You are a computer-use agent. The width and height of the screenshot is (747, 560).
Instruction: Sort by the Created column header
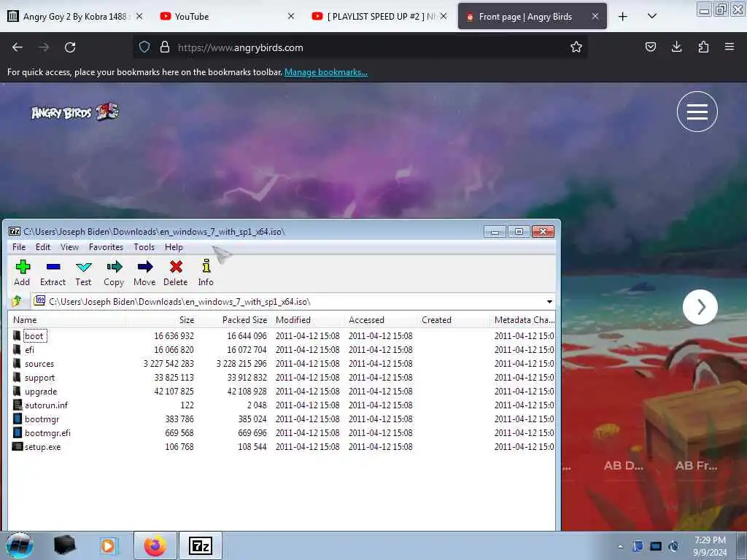pos(453,320)
